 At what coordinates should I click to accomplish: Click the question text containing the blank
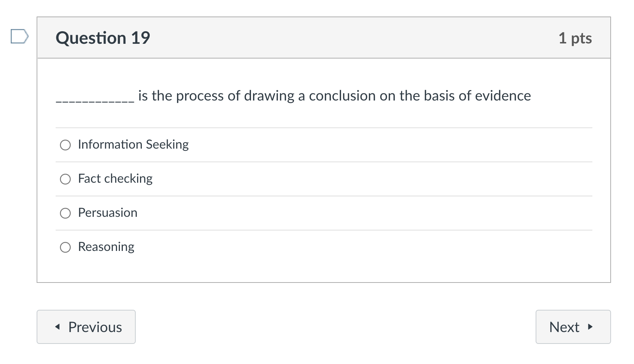293,96
